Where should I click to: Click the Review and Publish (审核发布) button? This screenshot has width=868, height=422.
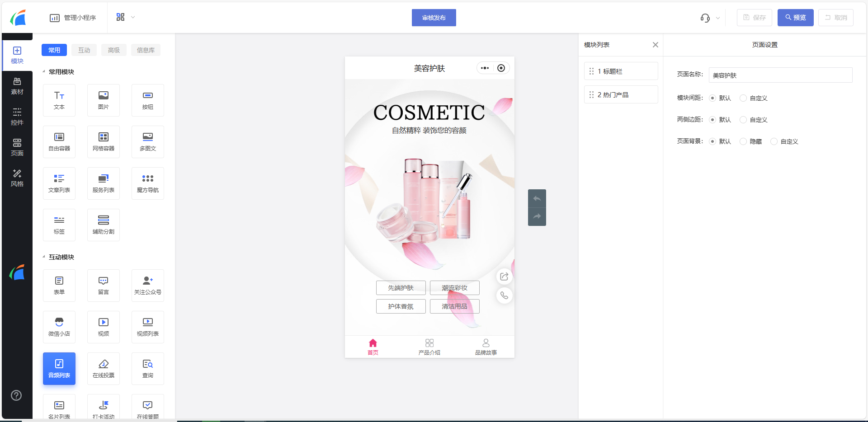[434, 18]
